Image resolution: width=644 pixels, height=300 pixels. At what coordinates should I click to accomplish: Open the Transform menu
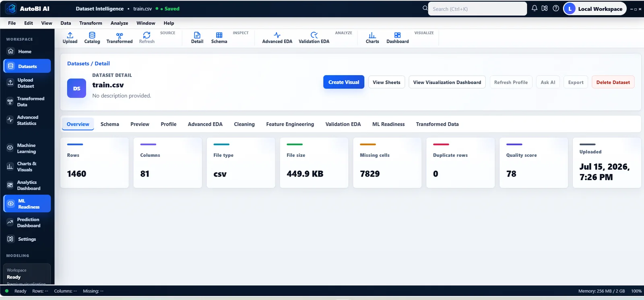point(91,23)
